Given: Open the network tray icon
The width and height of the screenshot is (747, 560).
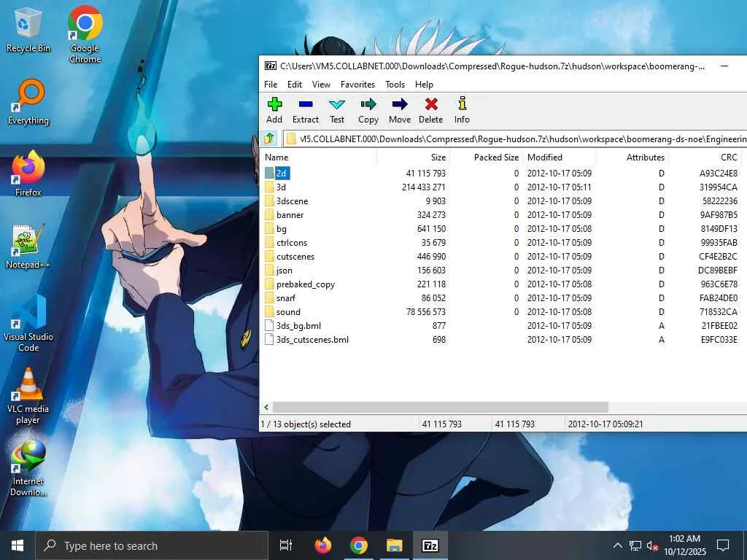Looking at the screenshot, I should [x=635, y=545].
